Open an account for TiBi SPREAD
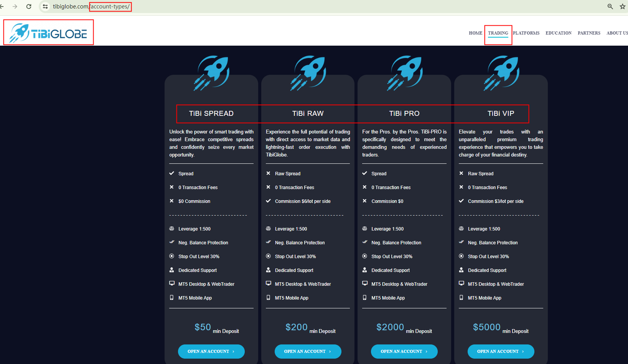 211,351
